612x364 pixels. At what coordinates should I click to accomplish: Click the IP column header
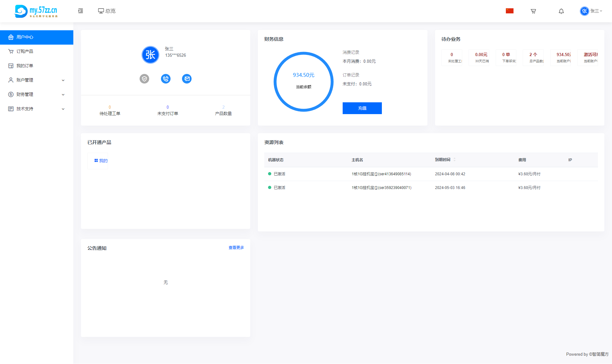tap(570, 160)
